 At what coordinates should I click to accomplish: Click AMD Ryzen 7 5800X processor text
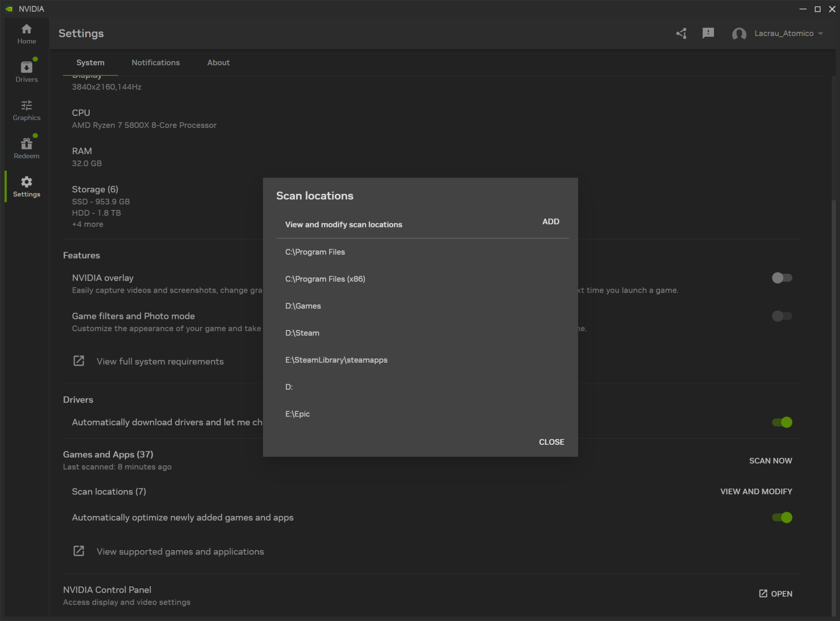click(x=144, y=125)
